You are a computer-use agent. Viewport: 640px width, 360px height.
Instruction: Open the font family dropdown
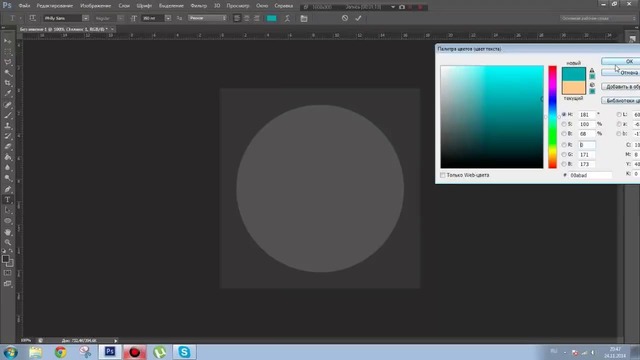tap(85, 18)
